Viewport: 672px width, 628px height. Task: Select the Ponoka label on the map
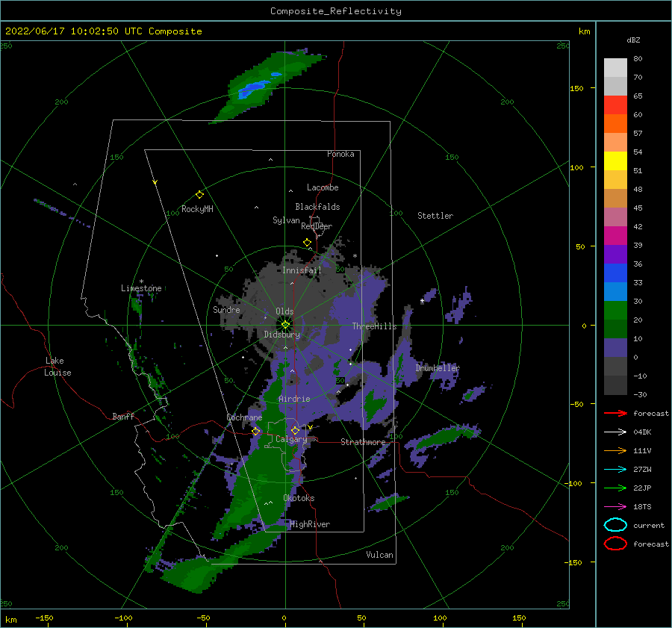(x=340, y=154)
